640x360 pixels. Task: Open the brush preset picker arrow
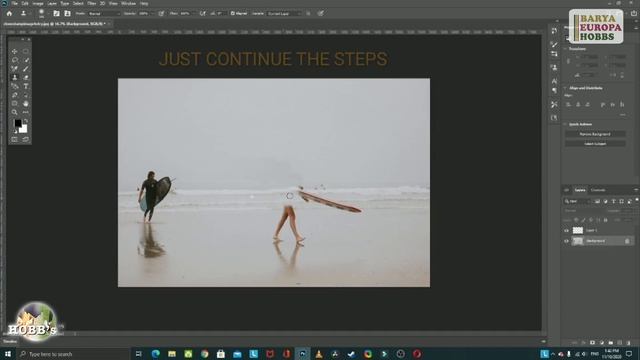click(48, 13)
